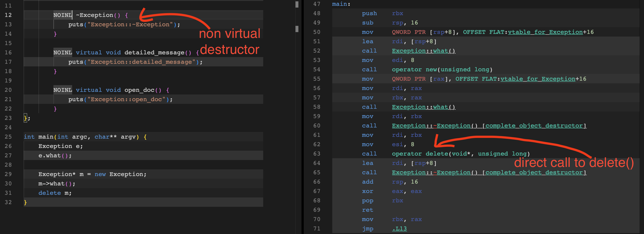
Task: Click the '};' class end on line 23
Action: [27, 118]
